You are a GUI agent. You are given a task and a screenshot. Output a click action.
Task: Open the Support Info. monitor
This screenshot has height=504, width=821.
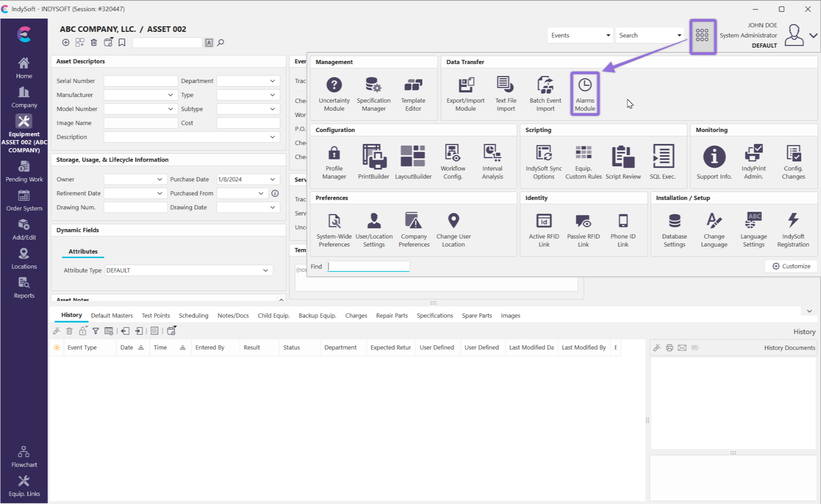(x=714, y=161)
